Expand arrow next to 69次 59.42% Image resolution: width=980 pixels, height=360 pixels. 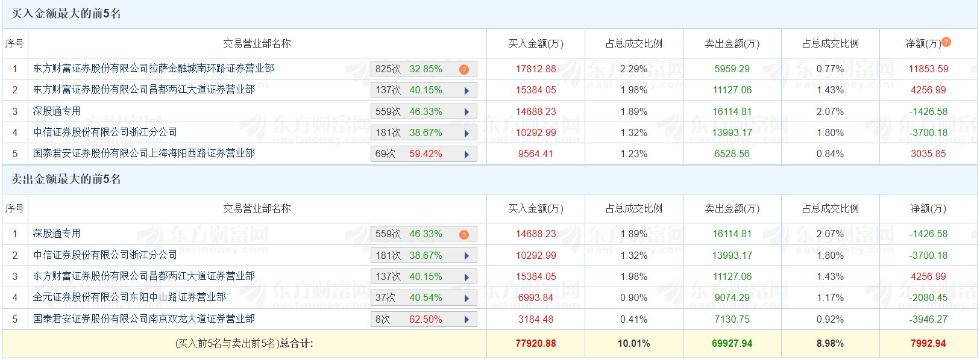(x=466, y=155)
